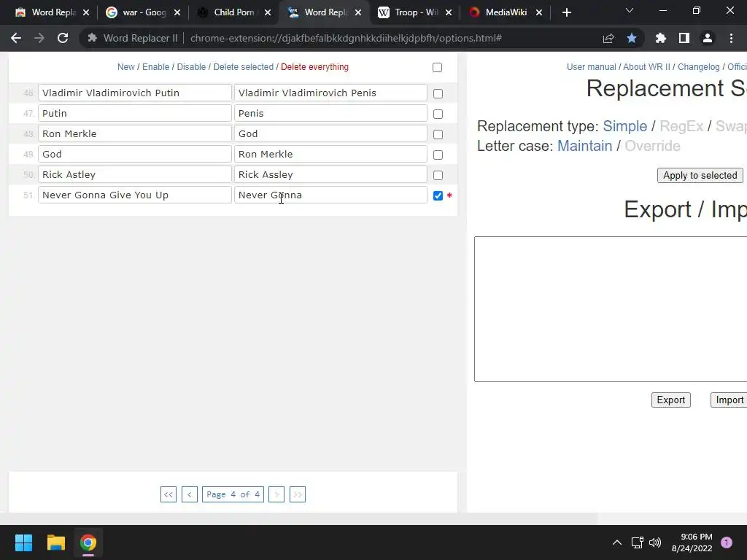747x560 pixels.
Task: Jump to first page with << button
Action: [x=169, y=494]
